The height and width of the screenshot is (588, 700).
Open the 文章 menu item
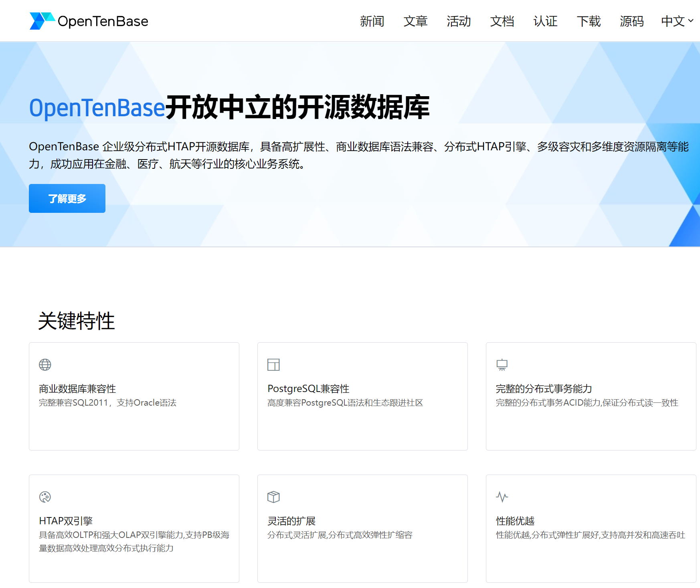click(x=415, y=21)
